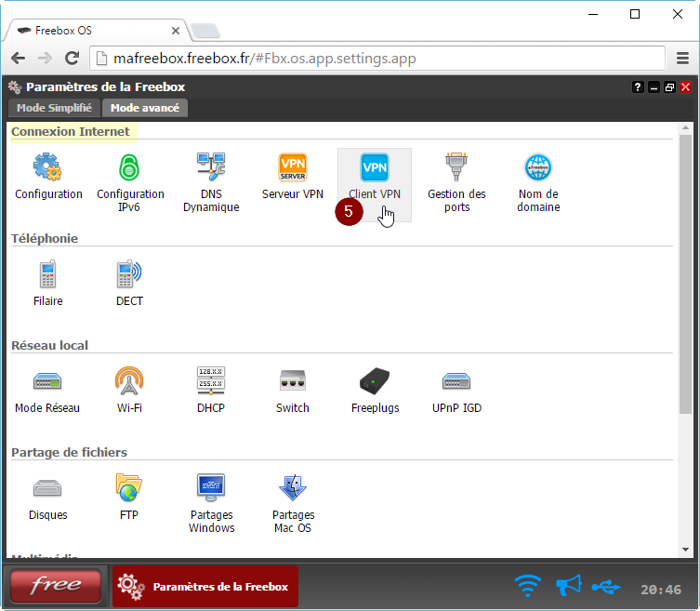Click the address bar URL field
The height and width of the screenshot is (611, 700).
(377, 59)
